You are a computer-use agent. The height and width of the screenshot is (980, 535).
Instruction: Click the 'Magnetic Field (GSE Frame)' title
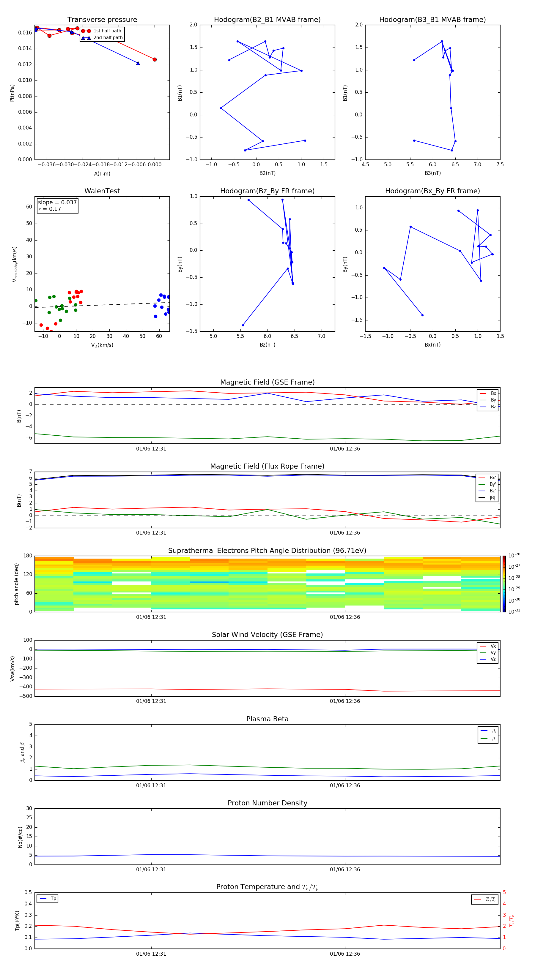coord(267,382)
